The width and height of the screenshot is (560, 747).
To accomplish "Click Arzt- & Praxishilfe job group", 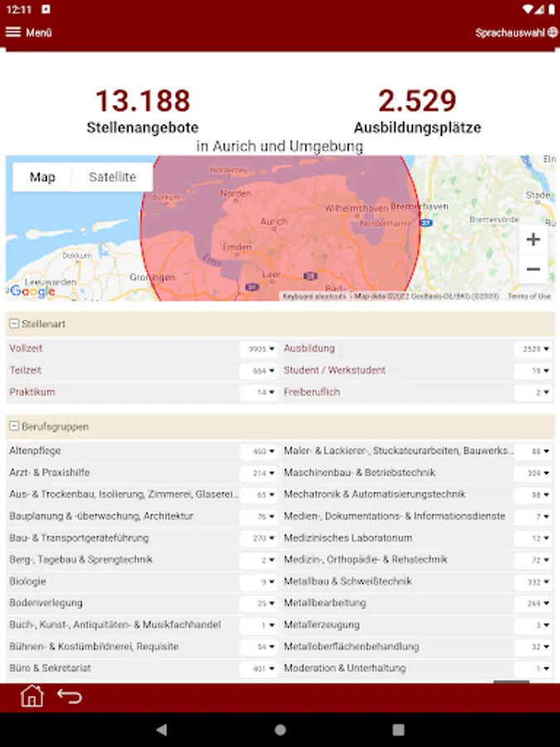I will click(x=50, y=472).
